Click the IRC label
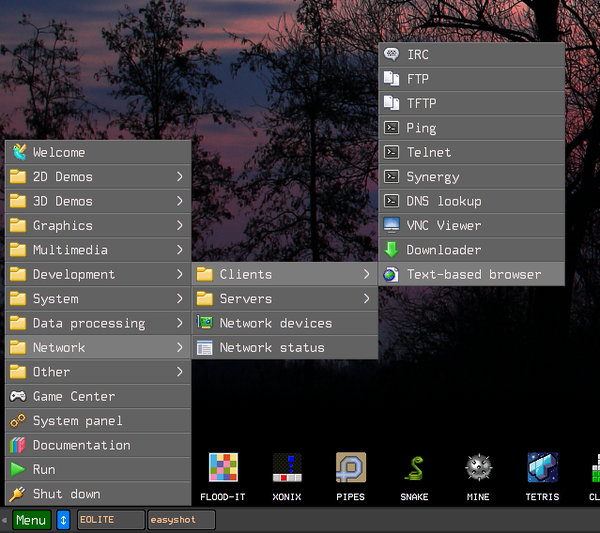600x533 pixels. point(417,55)
